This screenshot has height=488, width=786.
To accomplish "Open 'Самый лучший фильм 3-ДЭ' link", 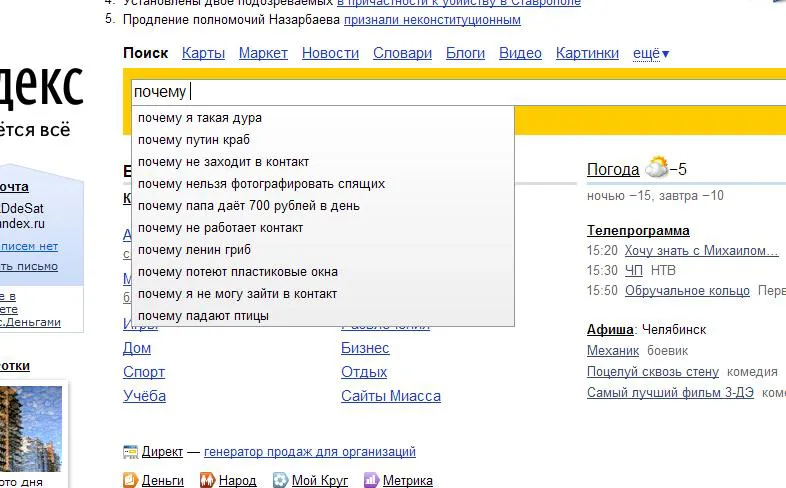I will pos(670,392).
